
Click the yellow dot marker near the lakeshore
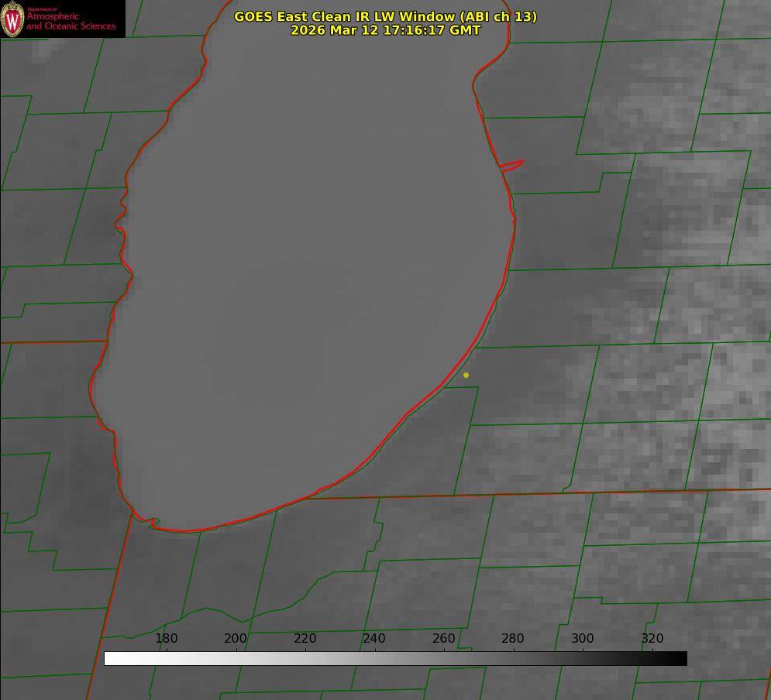point(466,376)
